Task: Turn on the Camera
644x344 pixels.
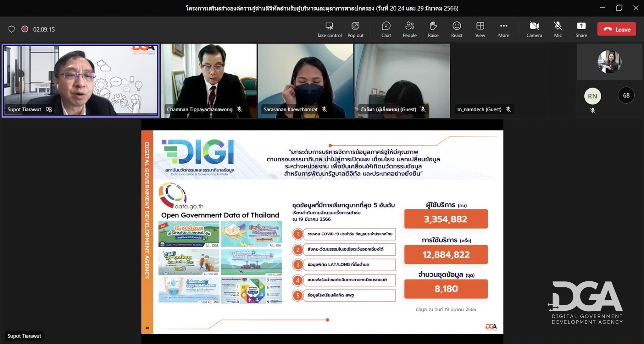Action: click(534, 30)
